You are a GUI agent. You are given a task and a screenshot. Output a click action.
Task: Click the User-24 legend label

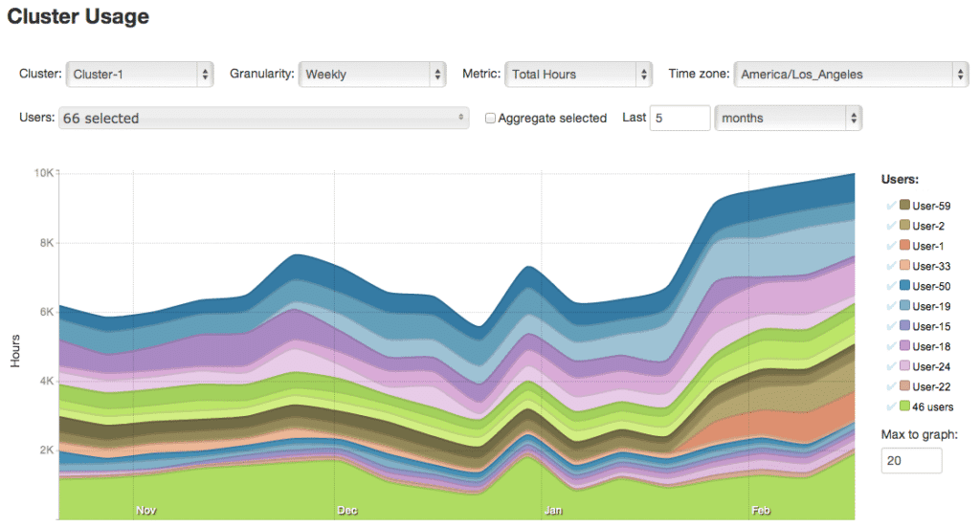931,366
